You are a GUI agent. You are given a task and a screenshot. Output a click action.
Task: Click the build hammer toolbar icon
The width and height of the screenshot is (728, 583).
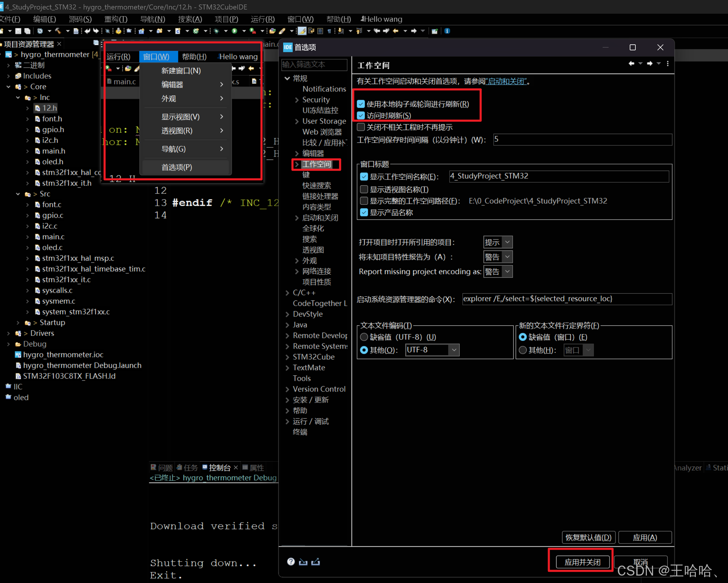pos(58,31)
